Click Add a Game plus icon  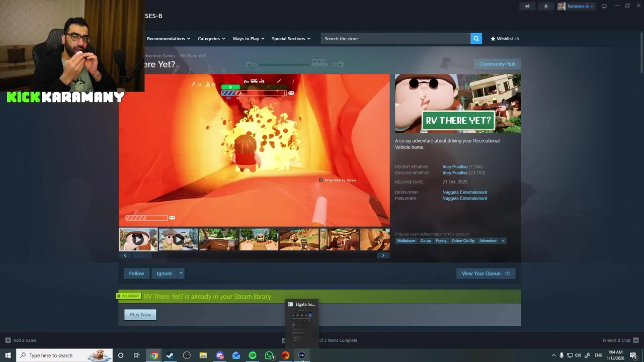(x=8, y=340)
